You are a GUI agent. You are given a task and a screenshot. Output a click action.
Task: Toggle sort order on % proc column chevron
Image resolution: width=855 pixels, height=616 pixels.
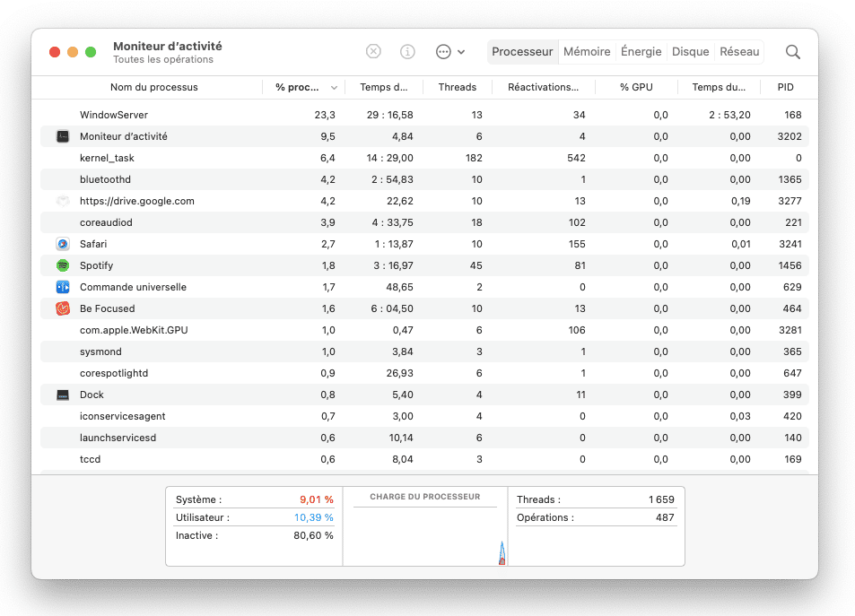click(335, 88)
